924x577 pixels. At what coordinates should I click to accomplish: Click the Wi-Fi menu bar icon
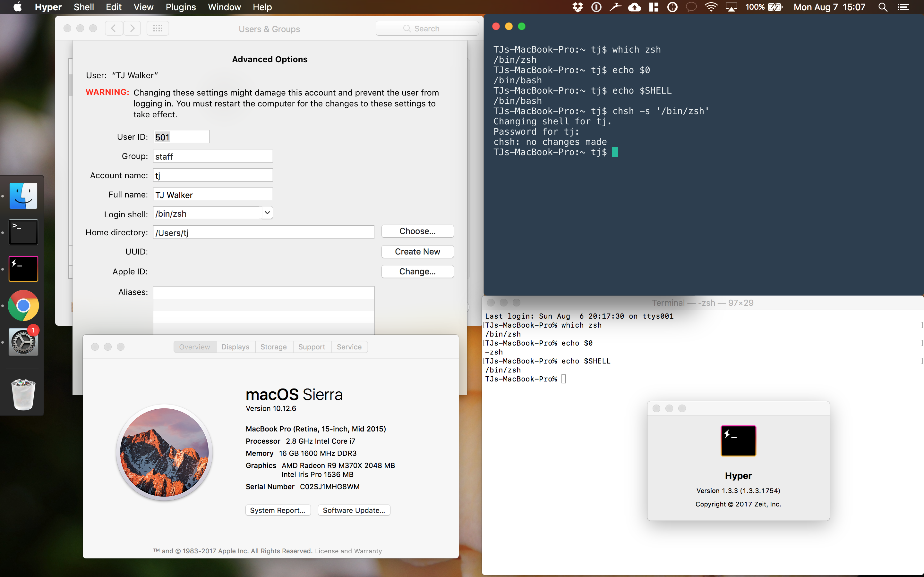(x=711, y=7)
